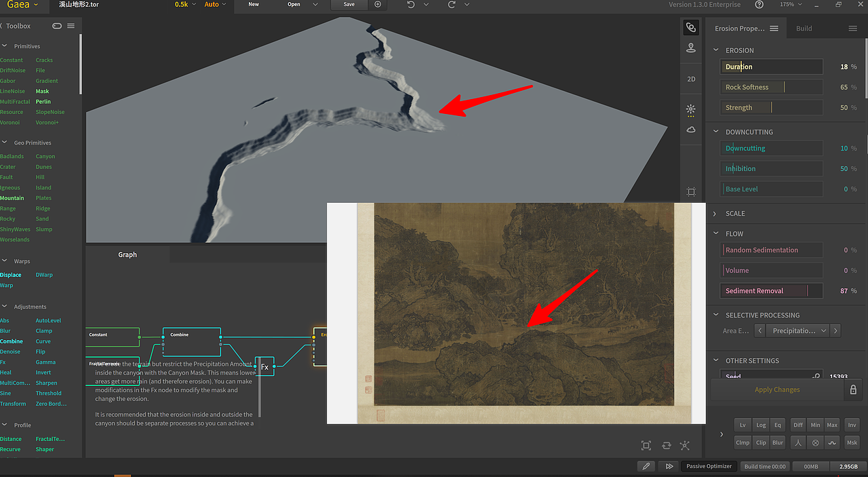
Task: Click the orbit view icon in viewport sidebar
Action: point(691,28)
